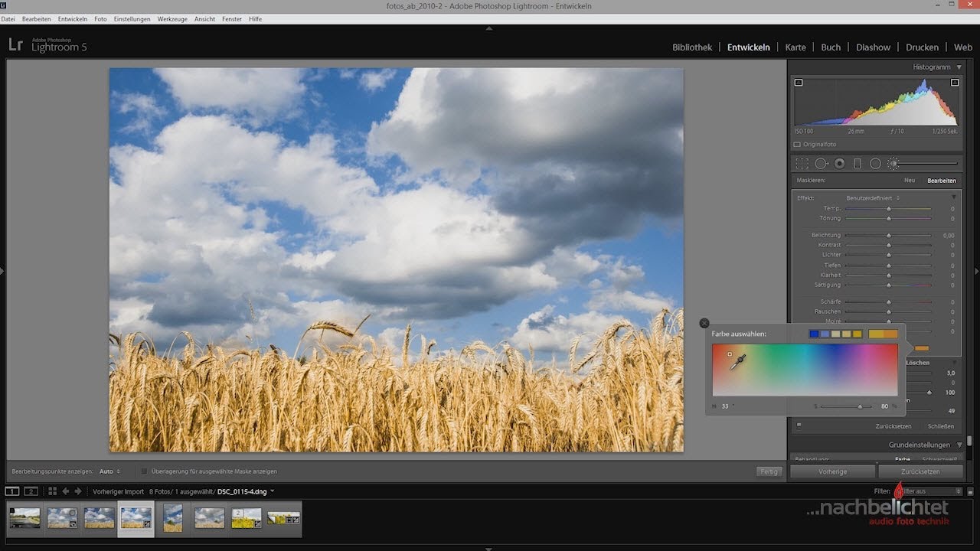Switch to the Diashow module
Image resolution: width=980 pixels, height=551 pixels.
[x=873, y=47]
